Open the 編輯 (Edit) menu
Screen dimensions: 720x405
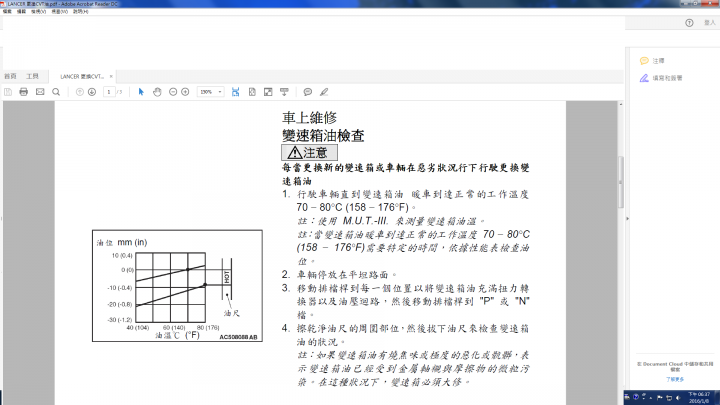(x=21, y=11)
